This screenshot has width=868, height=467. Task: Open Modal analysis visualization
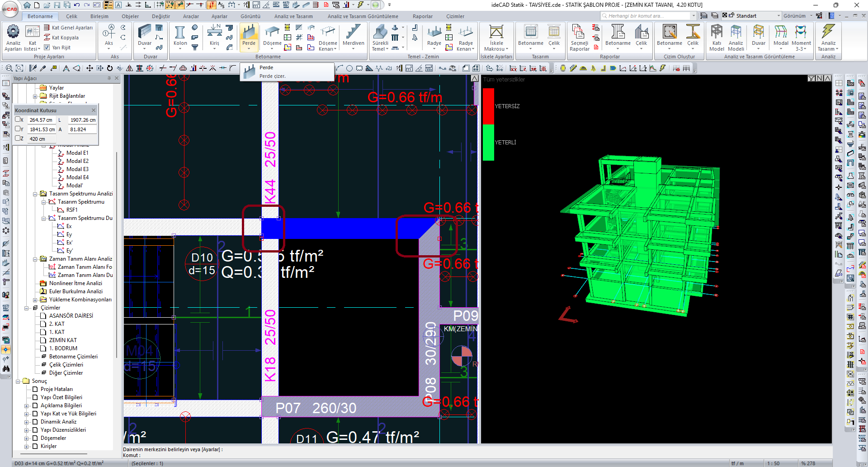point(781,36)
